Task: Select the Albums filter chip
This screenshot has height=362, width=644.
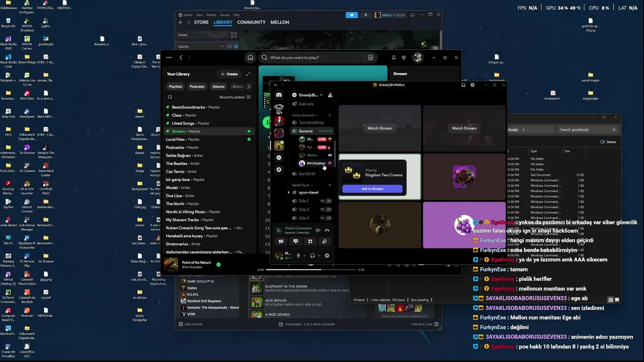Action: (x=218, y=86)
